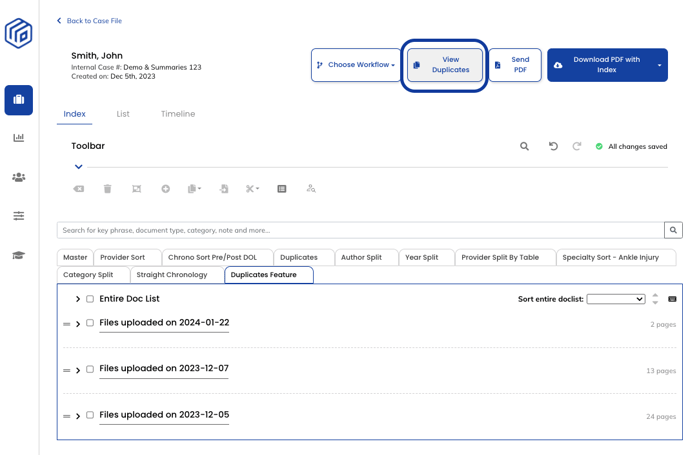688x455 pixels.
Task: Click the plus circle add icon
Action: [x=165, y=189]
